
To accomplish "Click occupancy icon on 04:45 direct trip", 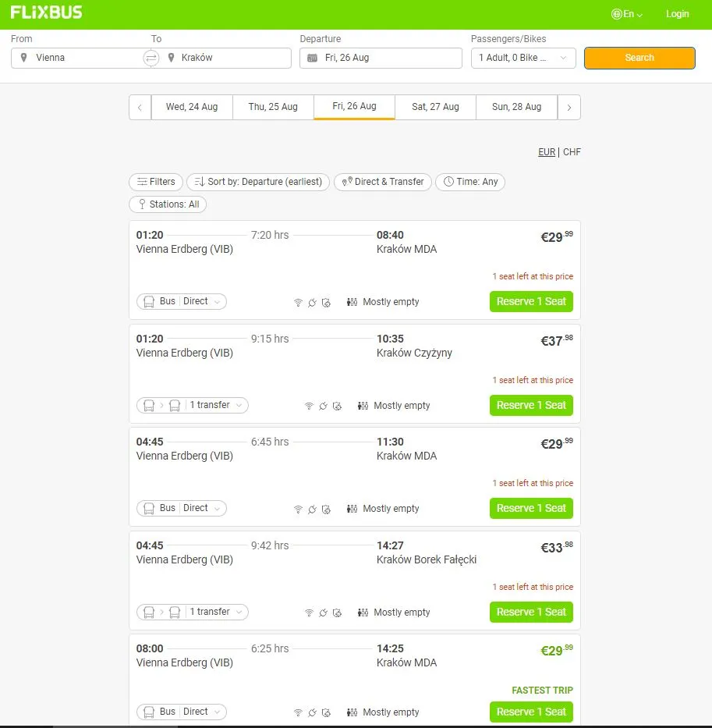I will point(352,509).
